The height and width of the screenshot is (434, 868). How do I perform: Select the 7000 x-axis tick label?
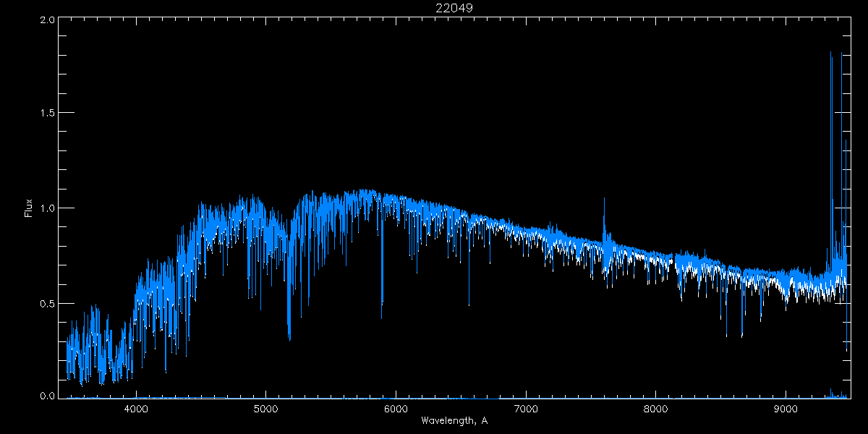[526, 409]
